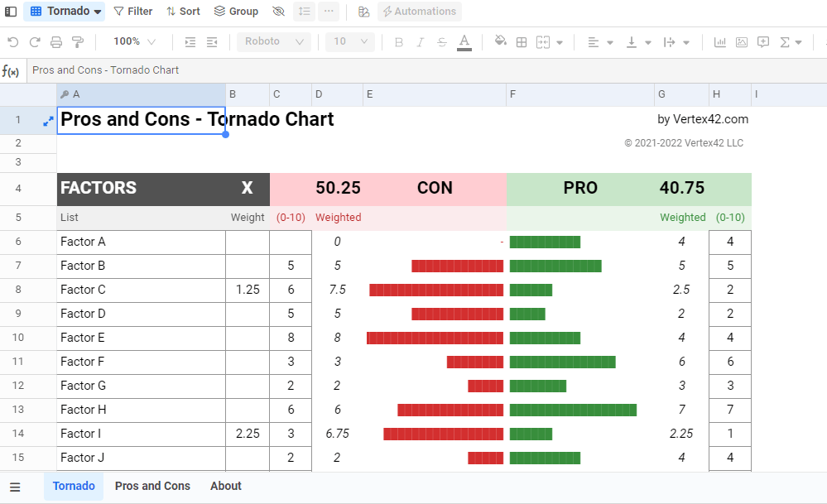Image resolution: width=827 pixels, height=504 pixels.
Task: Select the paint format tool
Action: pyautogui.click(x=78, y=41)
